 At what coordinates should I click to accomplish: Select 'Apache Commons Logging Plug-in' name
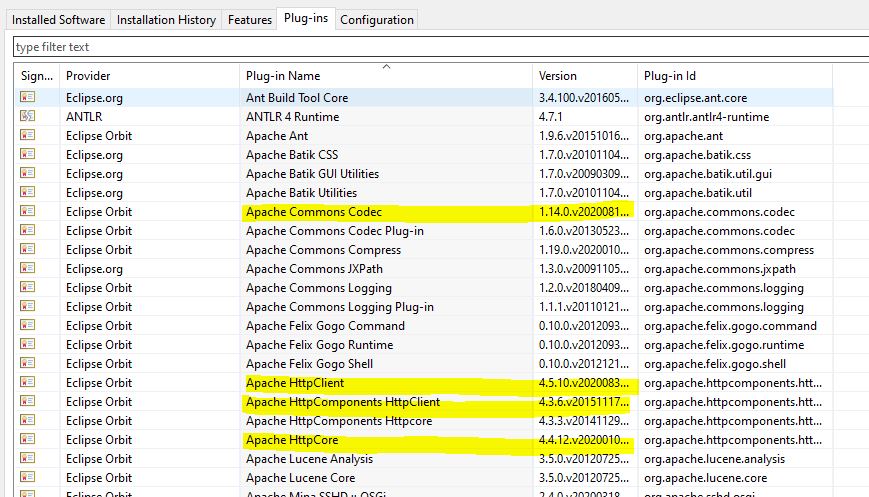tap(340, 307)
